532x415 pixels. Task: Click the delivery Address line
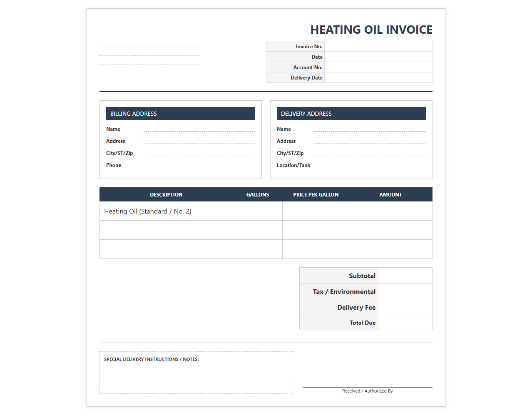pos(370,141)
